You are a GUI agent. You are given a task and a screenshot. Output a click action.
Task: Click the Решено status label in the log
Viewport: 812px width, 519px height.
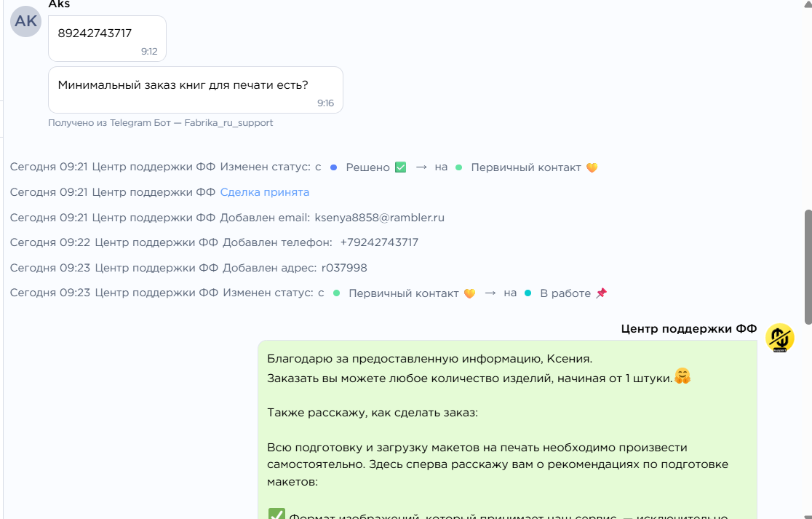point(367,167)
